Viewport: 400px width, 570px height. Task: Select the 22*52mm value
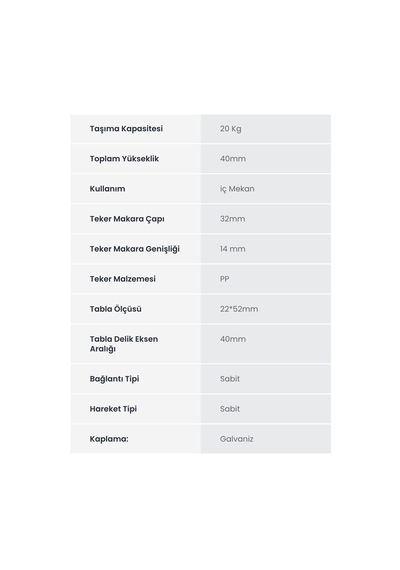[239, 309]
